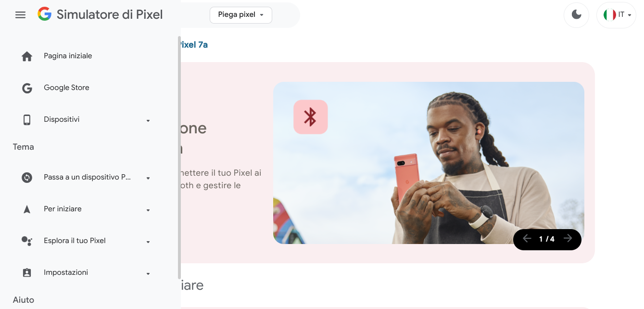Screen dimensions: 644x309
Task: Expand the Impostazioni section arrow
Action: pyautogui.click(x=148, y=273)
